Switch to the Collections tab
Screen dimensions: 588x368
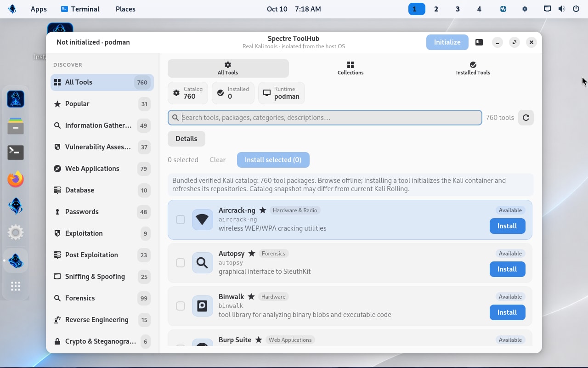tap(351, 68)
